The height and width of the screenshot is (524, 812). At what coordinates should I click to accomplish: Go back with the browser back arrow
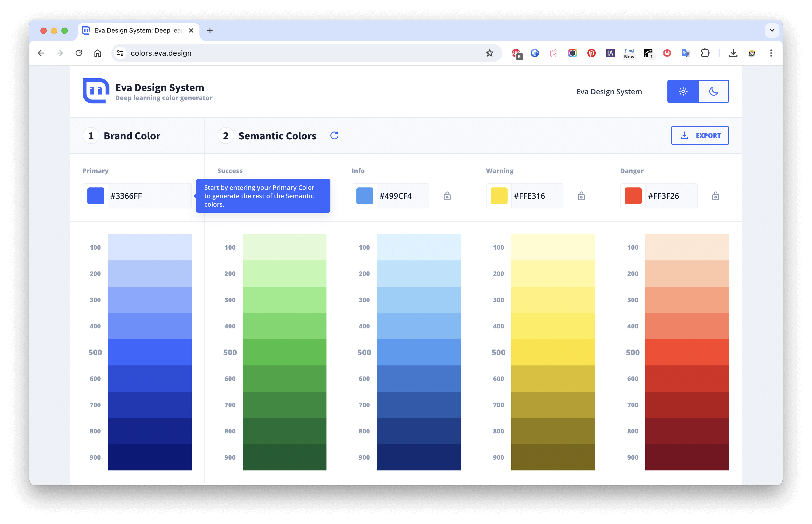point(41,53)
